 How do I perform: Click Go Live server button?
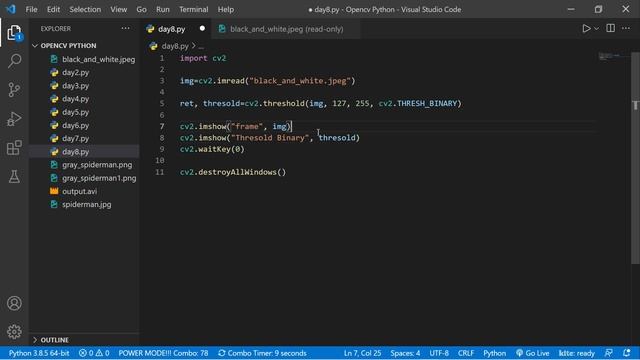[532, 353]
